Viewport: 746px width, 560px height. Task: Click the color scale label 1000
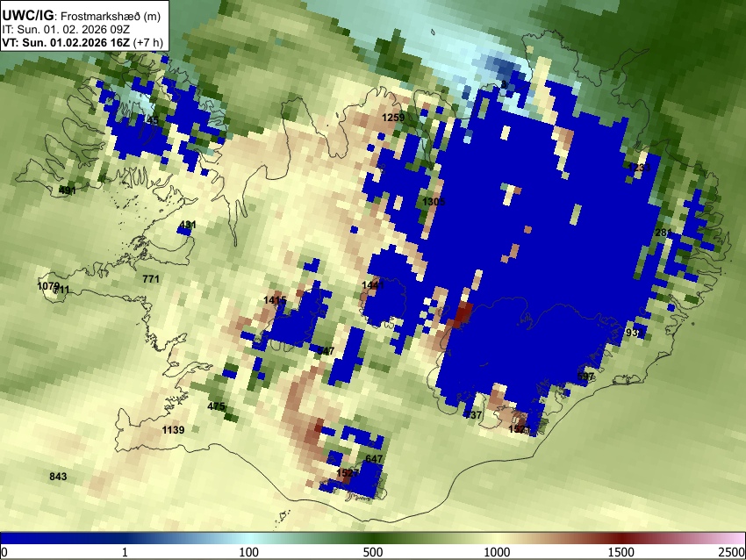(x=497, y=552)
